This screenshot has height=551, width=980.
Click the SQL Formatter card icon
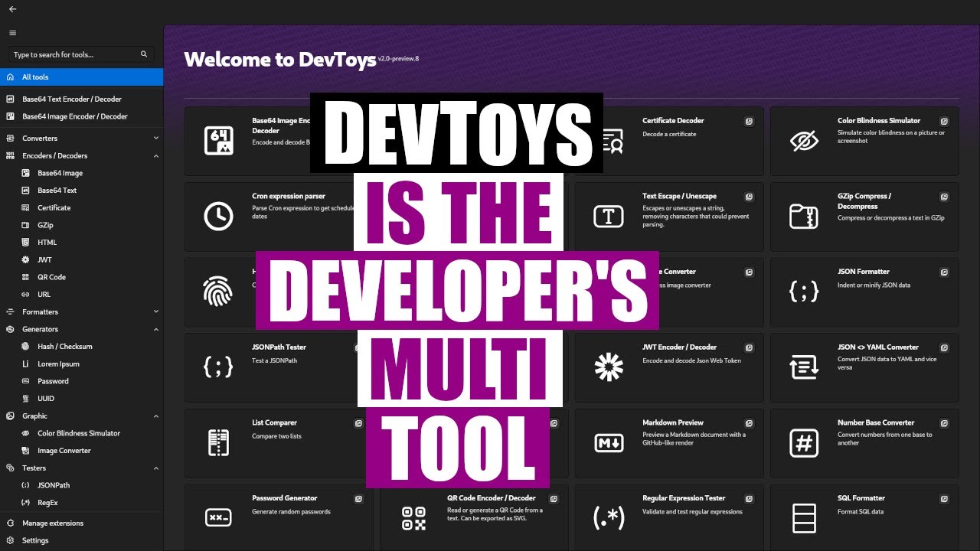[804, 518]
